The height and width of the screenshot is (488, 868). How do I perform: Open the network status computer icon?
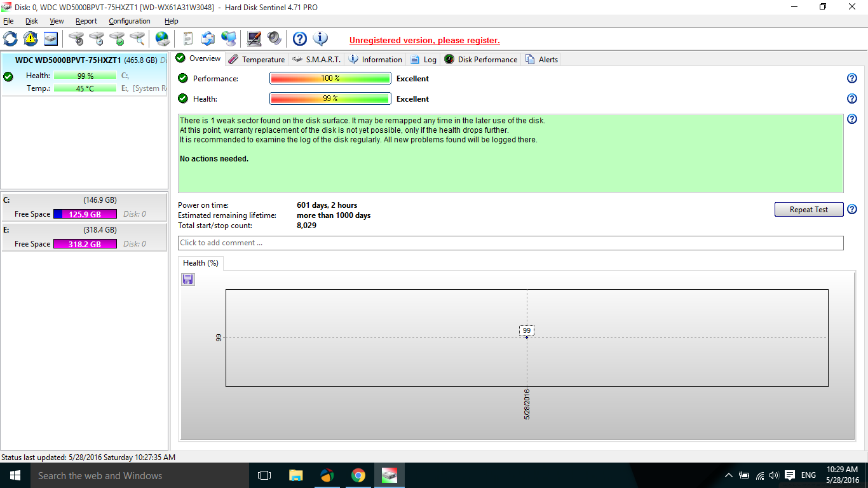(x=229, y=39)
